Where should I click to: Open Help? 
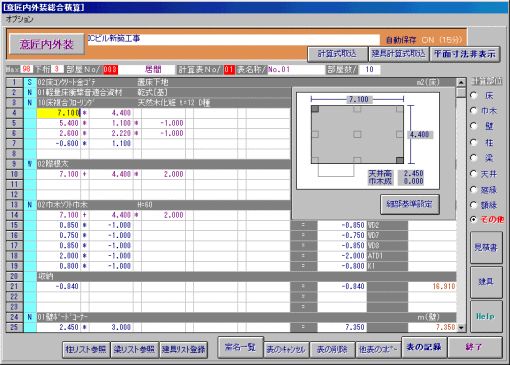(486, 316)
